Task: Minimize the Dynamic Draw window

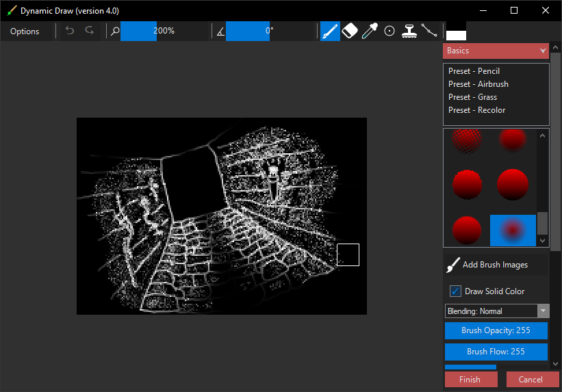Action: coord(483,10)
